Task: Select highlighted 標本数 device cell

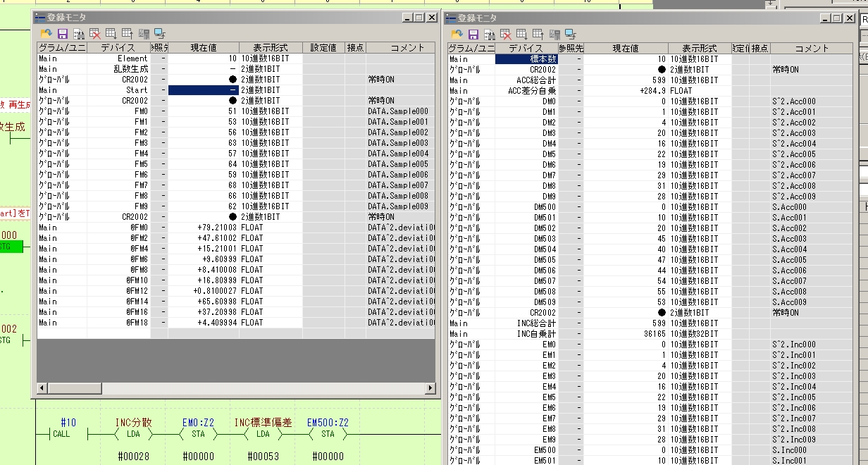Action: 526,59
